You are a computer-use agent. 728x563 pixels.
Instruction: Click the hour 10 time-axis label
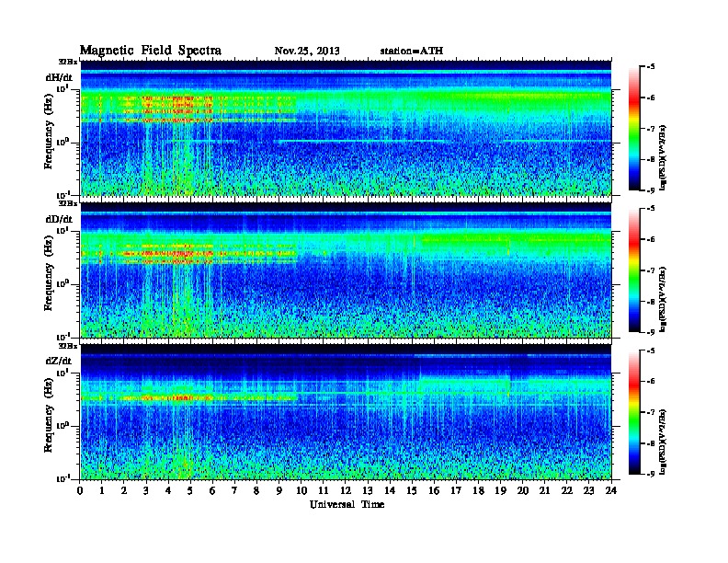(x=301, y=491)
